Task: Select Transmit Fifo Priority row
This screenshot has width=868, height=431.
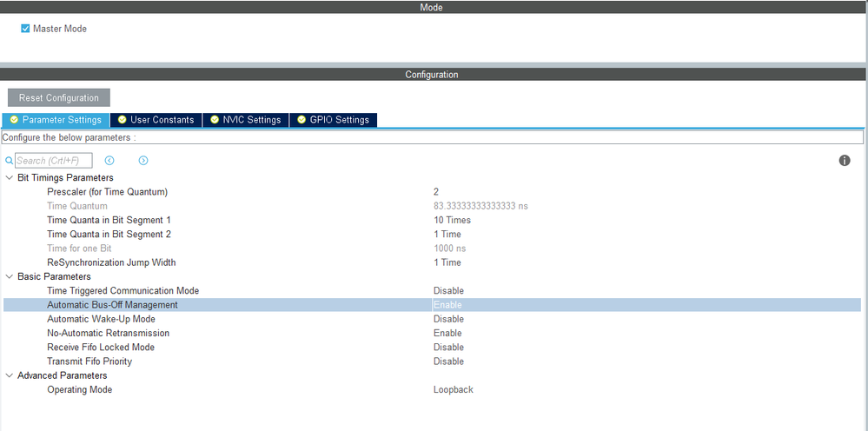Action: click(x=432, y=361)
